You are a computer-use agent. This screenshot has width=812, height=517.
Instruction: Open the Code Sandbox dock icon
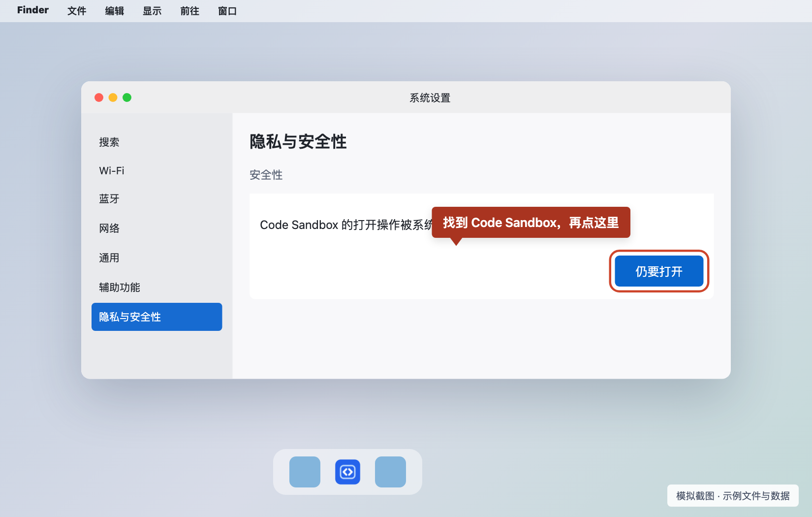347,472
